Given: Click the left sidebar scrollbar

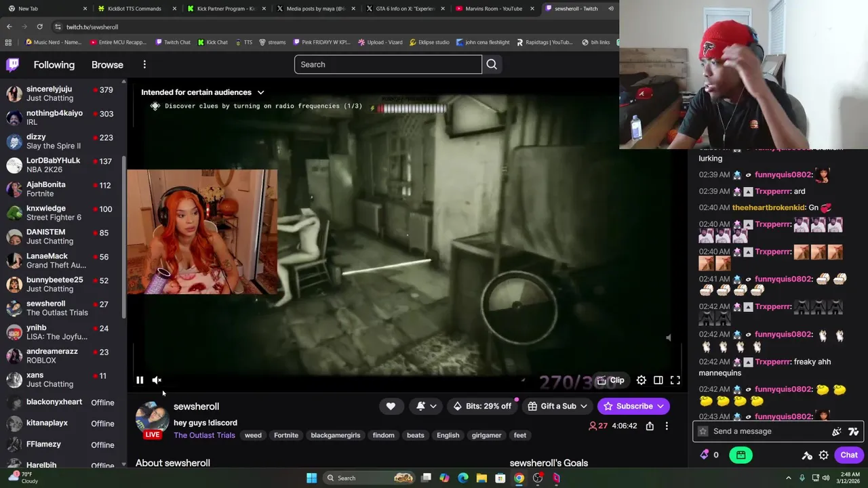Looking at the screenshot, I should 123,237.
